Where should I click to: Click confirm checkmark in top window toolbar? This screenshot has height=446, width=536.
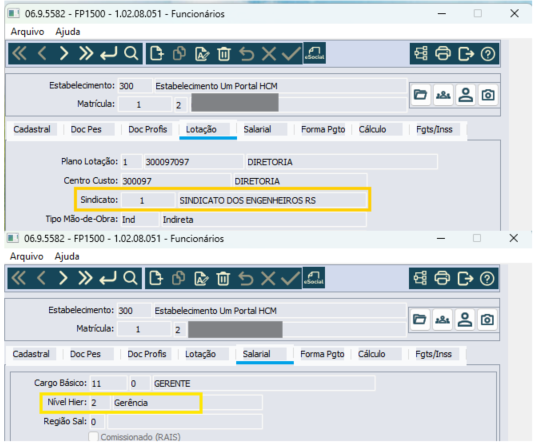[x=291, y=54]
